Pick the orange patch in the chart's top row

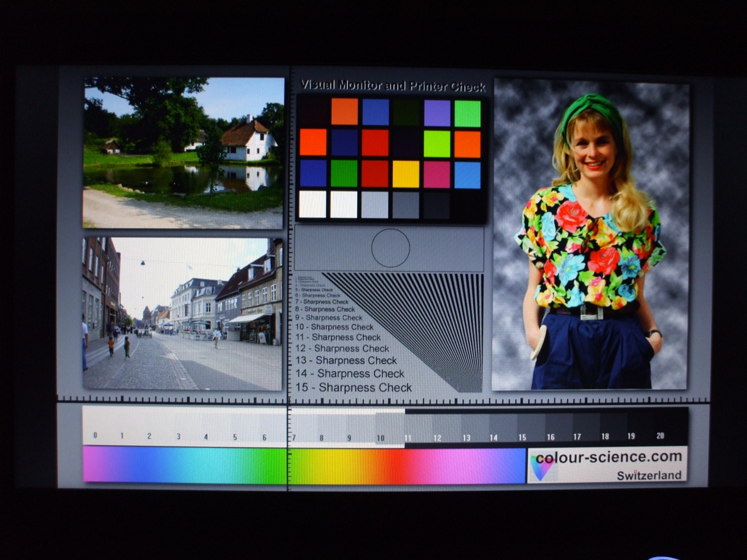[x=345, y=112]
